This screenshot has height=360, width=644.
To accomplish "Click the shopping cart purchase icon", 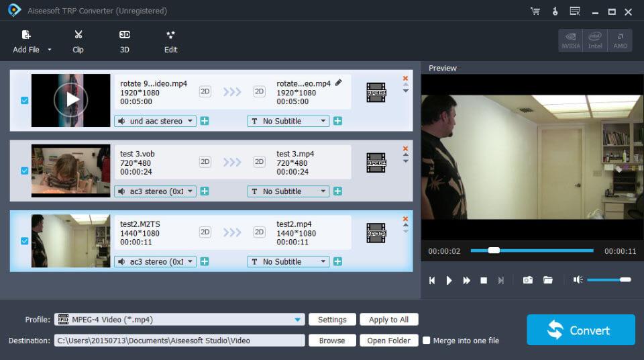I will (x=535, y=11).
